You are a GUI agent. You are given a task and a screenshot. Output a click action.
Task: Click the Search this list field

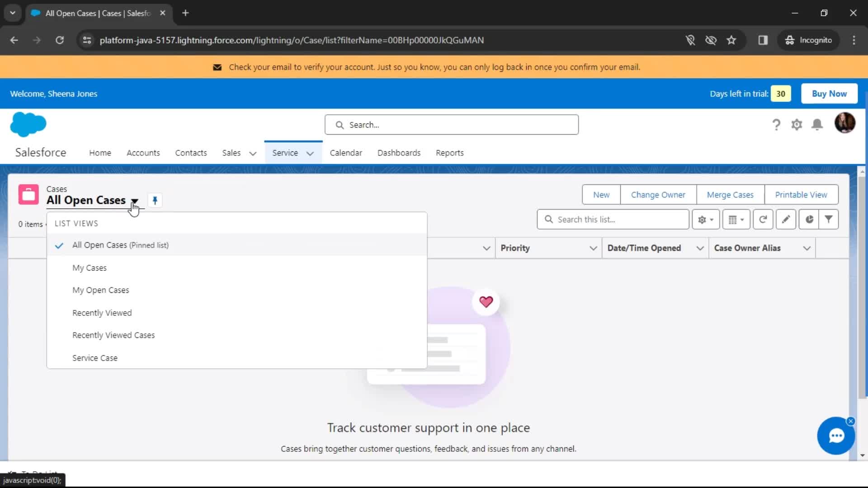pyautogui.click(x=613, y=220)
